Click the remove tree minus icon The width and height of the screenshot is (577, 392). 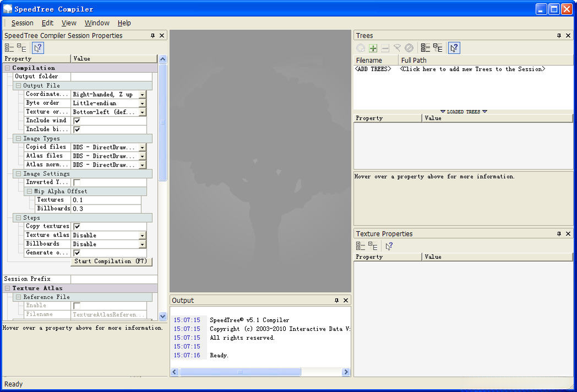pos(385,48)
